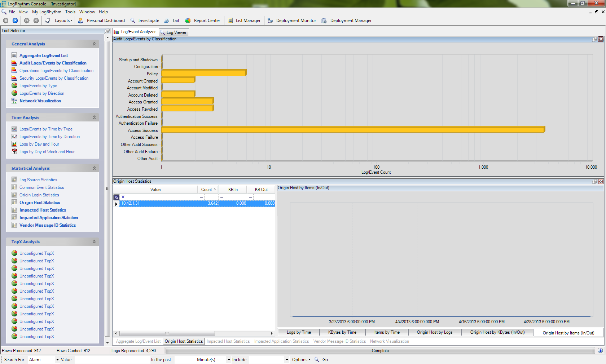Sort by the Count column header
606x364 pixels.
click(x=208, y=190)
